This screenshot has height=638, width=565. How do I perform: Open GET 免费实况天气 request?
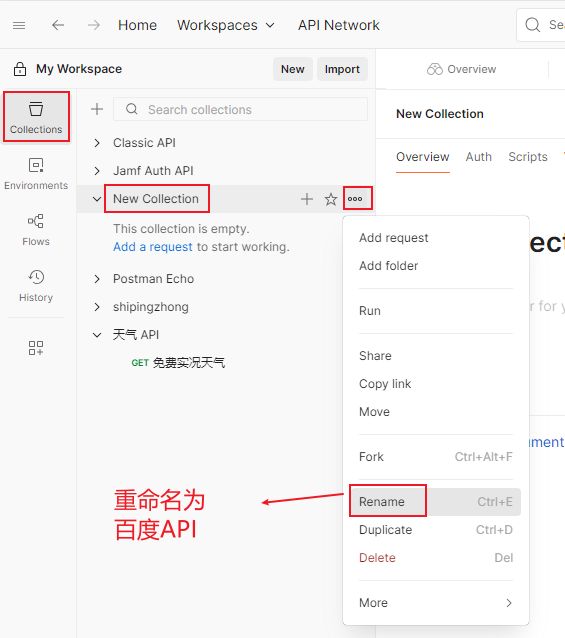[178, 363]
